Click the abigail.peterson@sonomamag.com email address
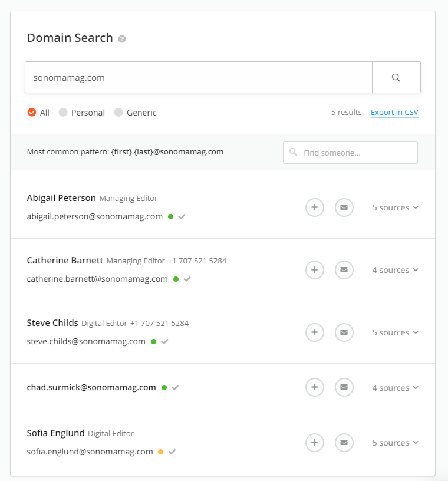448x481 pixels. 94,216
